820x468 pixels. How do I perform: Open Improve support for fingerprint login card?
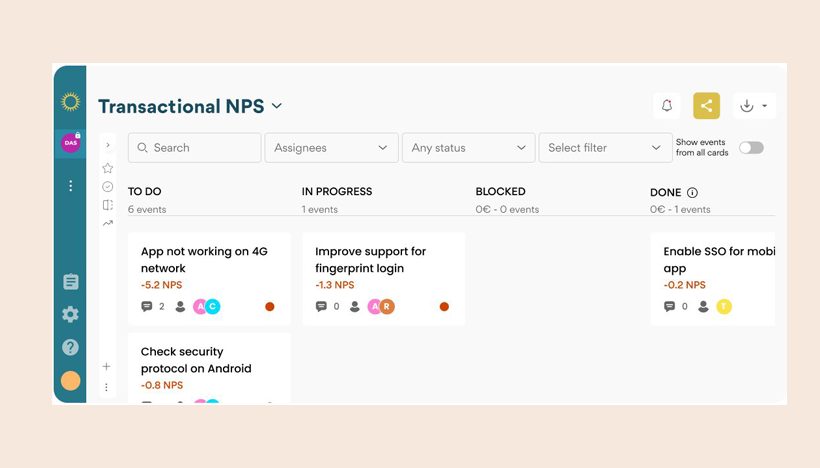(384, 279)
